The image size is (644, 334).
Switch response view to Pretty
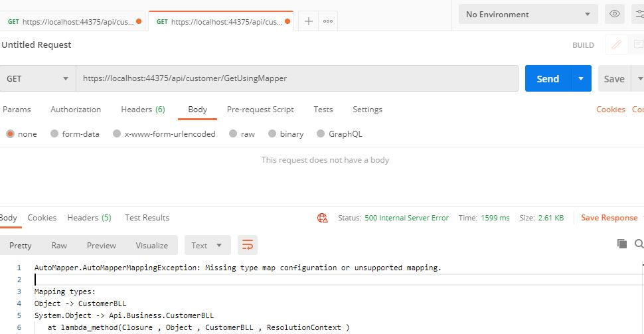click(x=20, y=245)
